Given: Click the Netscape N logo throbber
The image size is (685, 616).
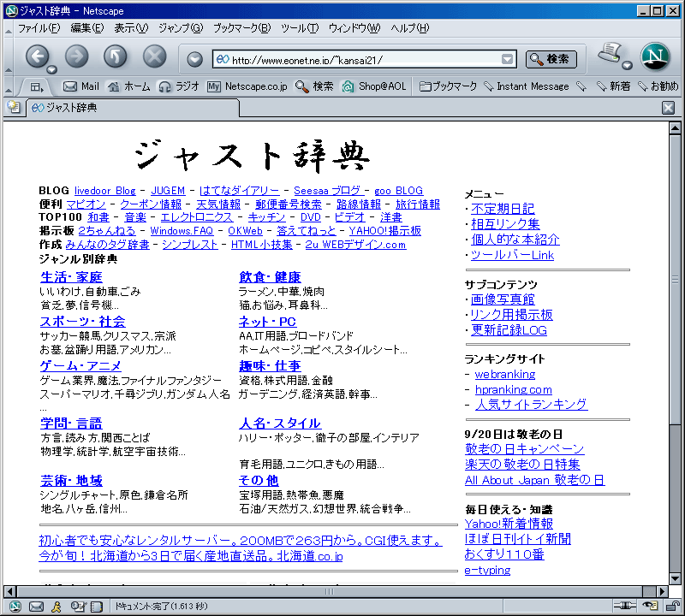Looking at the screenshot, I should (655, 56).
